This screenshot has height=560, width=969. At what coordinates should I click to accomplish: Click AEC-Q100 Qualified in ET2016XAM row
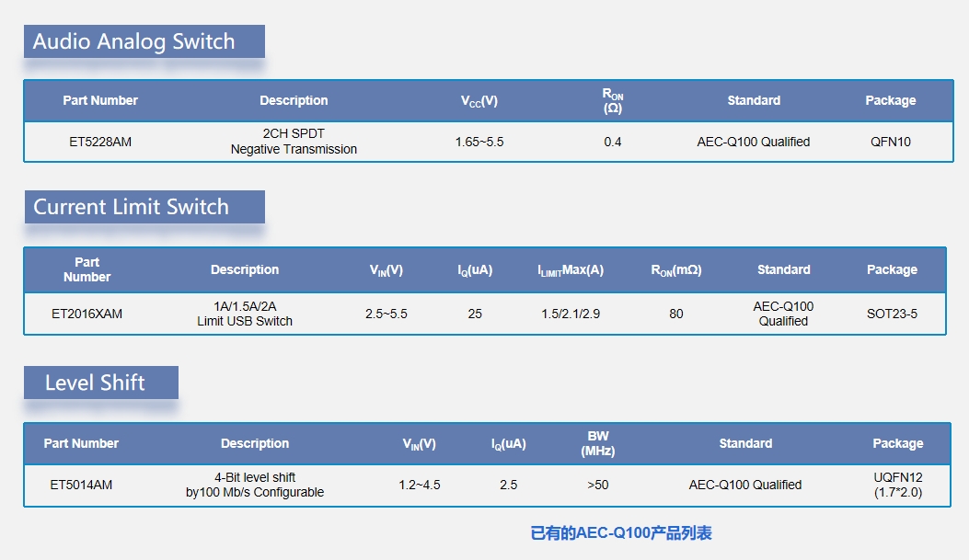pyautogui.click(x=783, y=314)
